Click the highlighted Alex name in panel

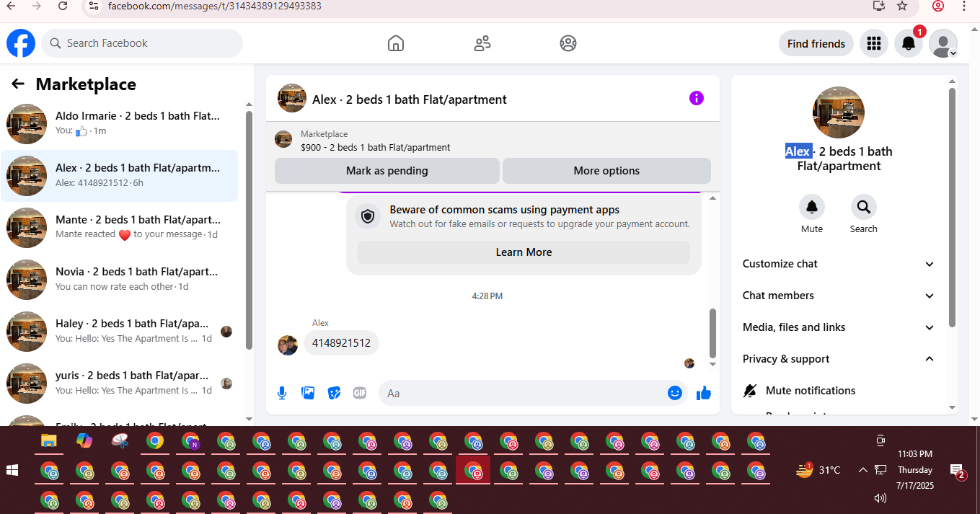click(x=798, y=151)
